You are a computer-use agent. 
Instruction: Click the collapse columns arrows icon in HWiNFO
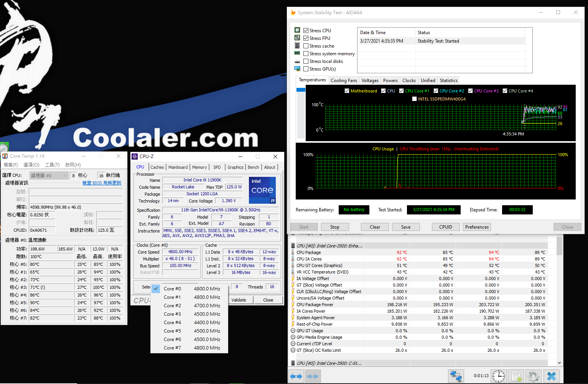[x=313, y=376]
